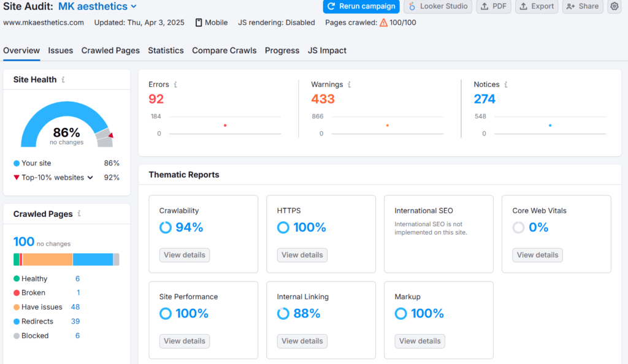This screenshot has height=364, width=628.
Task: Click the HTTPS progress ring icon
Action: (283, 227)
